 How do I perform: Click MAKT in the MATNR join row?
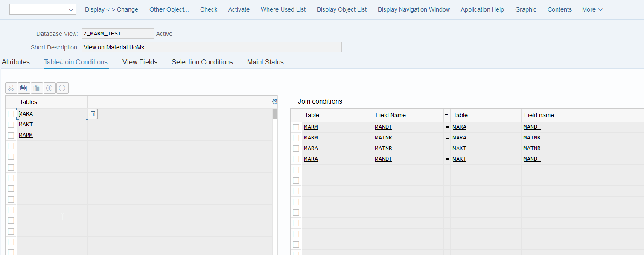459,148
